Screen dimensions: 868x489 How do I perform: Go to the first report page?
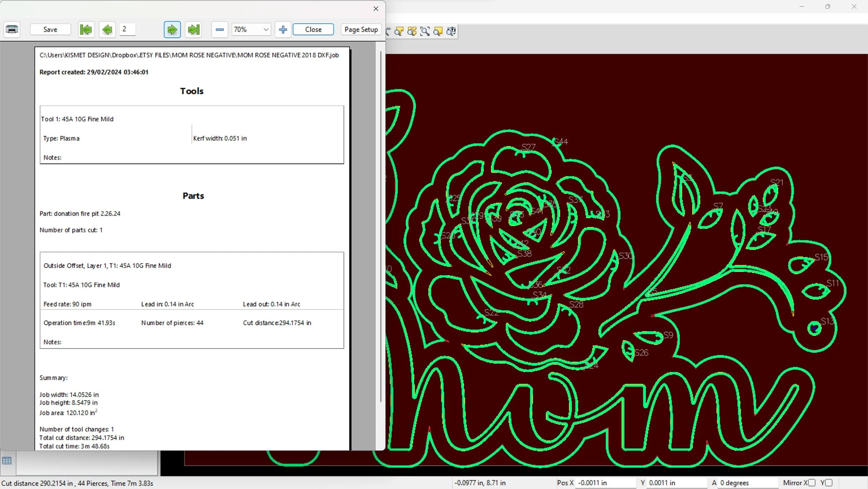tap(86, 30)
